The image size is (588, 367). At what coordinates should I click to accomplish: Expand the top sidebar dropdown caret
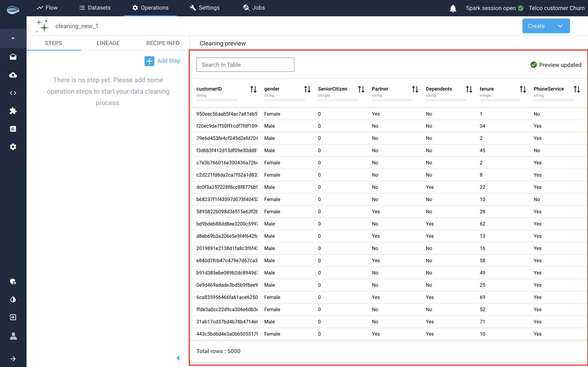13,38
